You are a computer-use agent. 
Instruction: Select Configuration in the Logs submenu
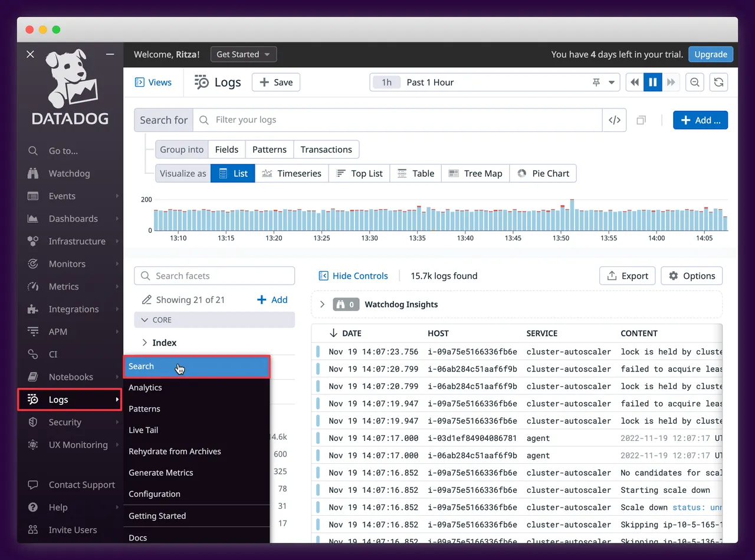(196, 494)
